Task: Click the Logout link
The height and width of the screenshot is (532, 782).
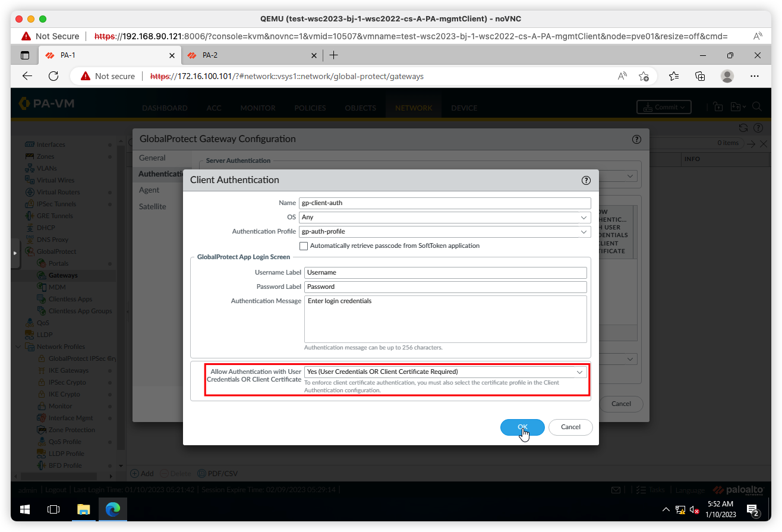Action: pos(56,490)
